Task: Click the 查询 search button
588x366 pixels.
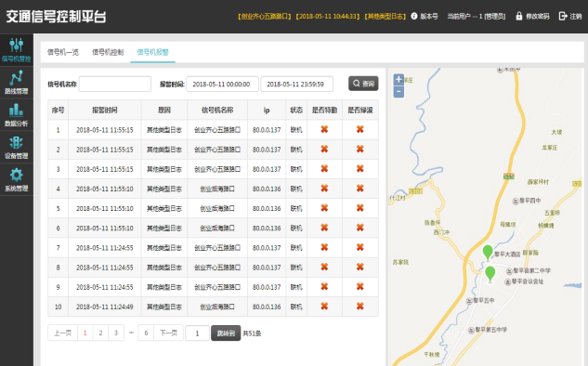Action: pyautogui.click(x=363, y=84)
